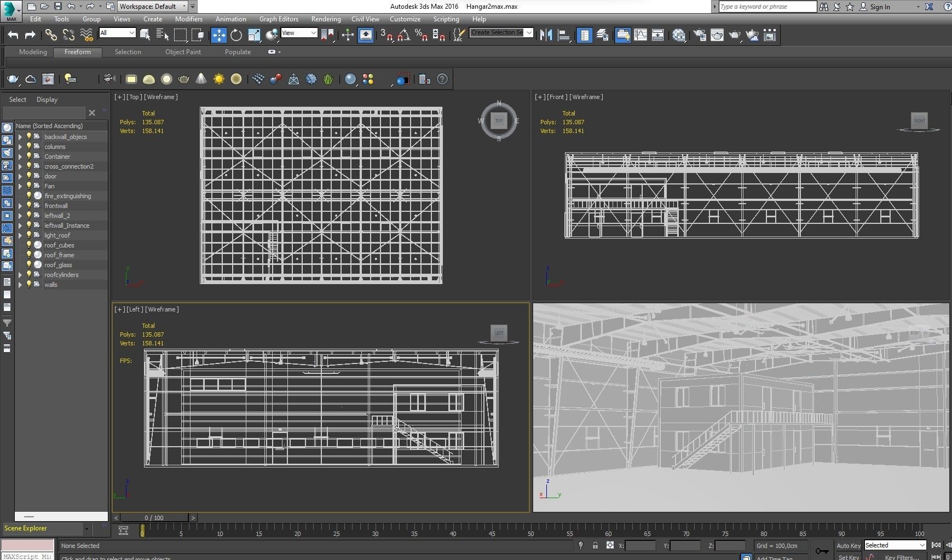Open the Rendering menu
952x560 pixels.
[x=326, y=19]
